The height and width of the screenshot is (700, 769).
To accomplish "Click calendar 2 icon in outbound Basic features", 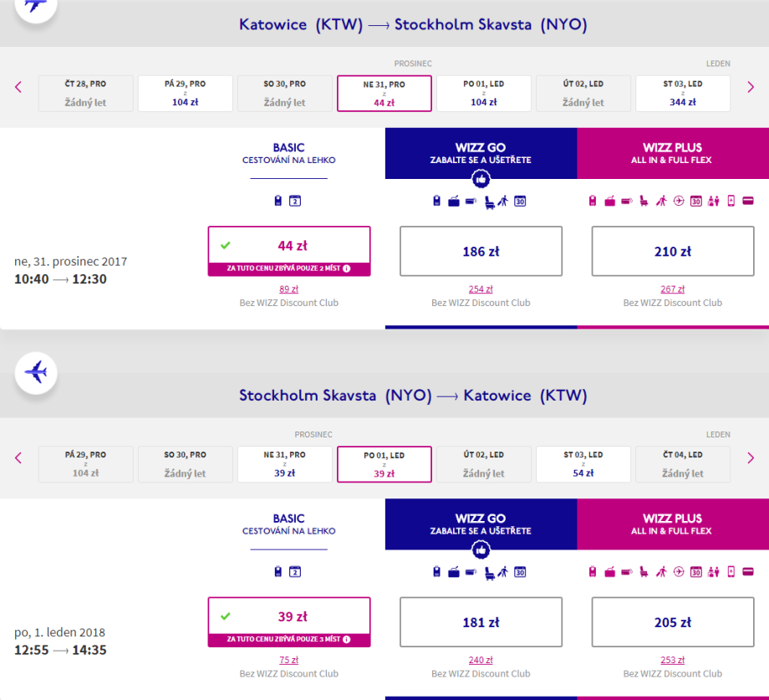I will tap(294, 201).
